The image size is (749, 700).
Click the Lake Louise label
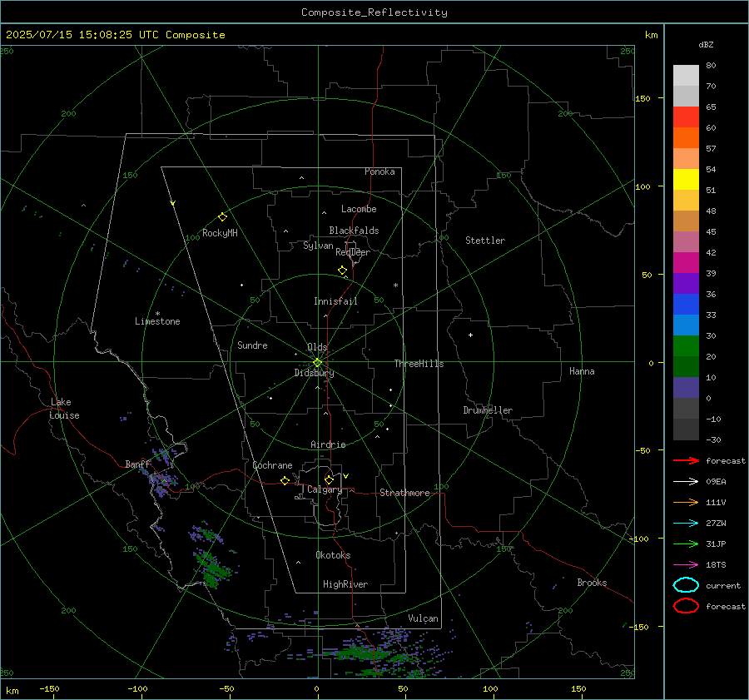pos(64,409)
